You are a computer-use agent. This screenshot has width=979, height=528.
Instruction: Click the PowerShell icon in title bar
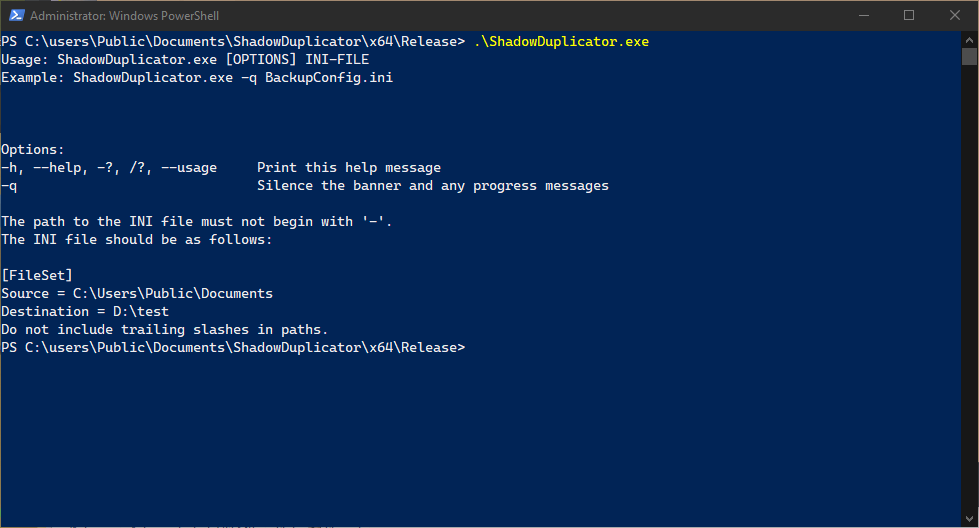(16, 16)
